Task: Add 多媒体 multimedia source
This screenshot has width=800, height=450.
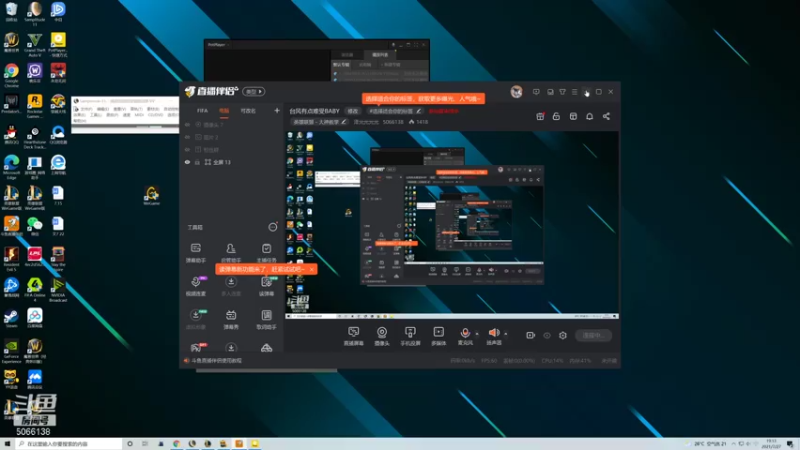Action: coord(438,336)
